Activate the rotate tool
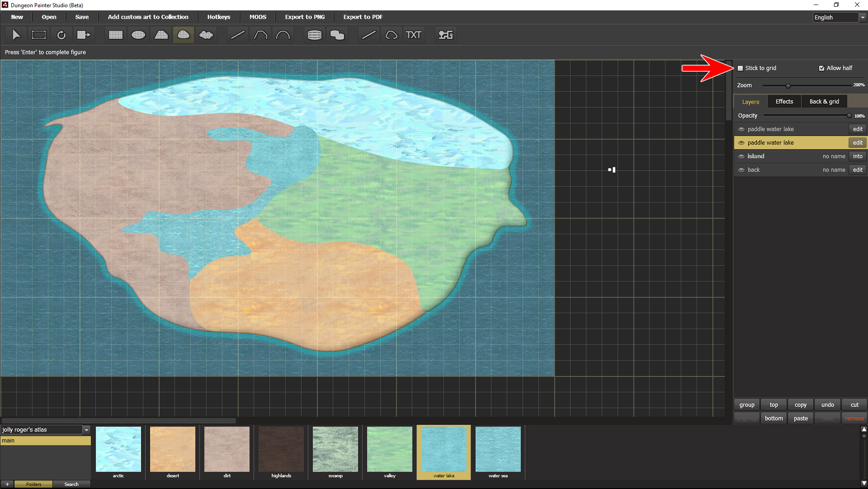 coord(61,35)
